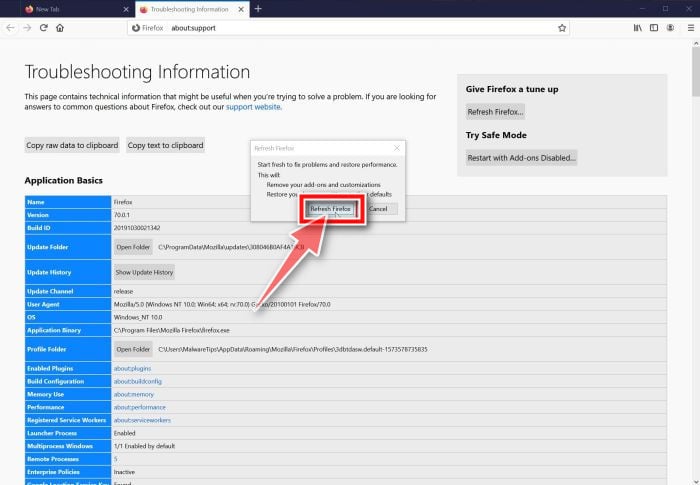Toggle the sidebar view icon
Screen dimensions: 700x485
[x=654, y=28]
